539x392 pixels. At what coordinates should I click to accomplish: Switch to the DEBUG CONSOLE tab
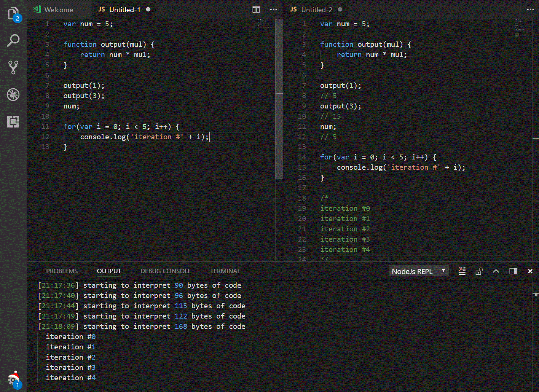166,271
